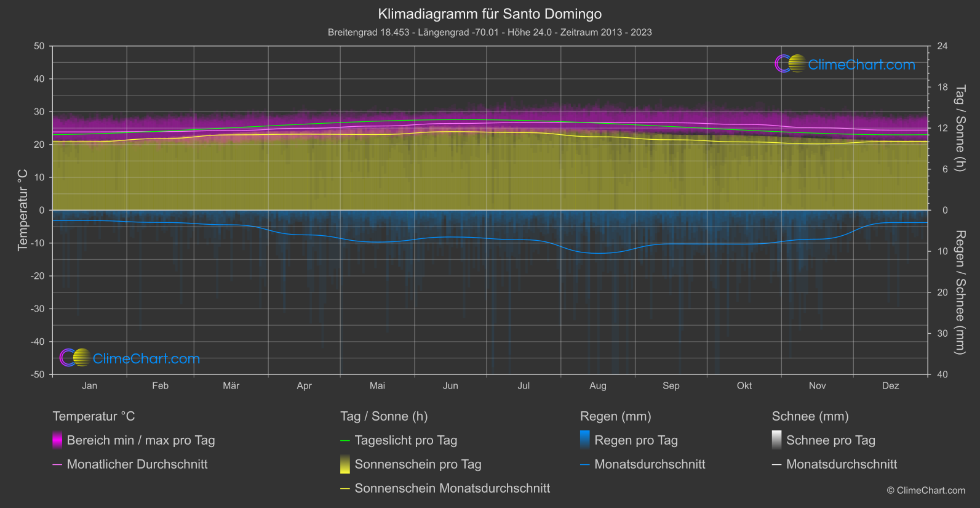Viewport: 980px width, 508px height.
Task: Toggle 'Bereich min / max pro Tag' legend swatch
Action: [57, 440]
